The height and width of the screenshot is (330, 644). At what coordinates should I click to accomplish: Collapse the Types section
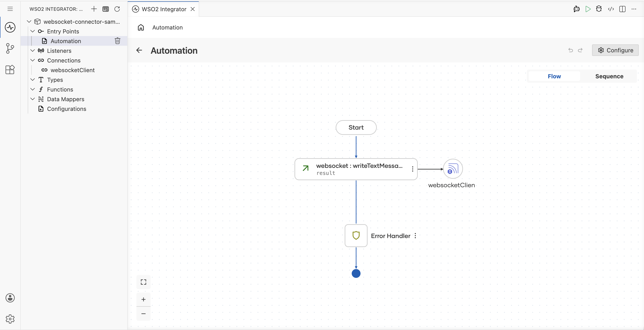pos(33,79)
